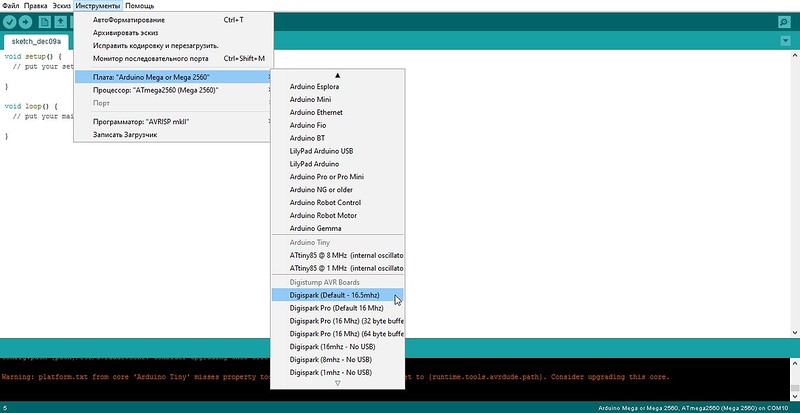Image resolution: width=800 pixels, height=413 pixels.
Task: Expand the Процессор: ATmega2560 submenu
Action: pyautogui.click(x=172, y=90)
